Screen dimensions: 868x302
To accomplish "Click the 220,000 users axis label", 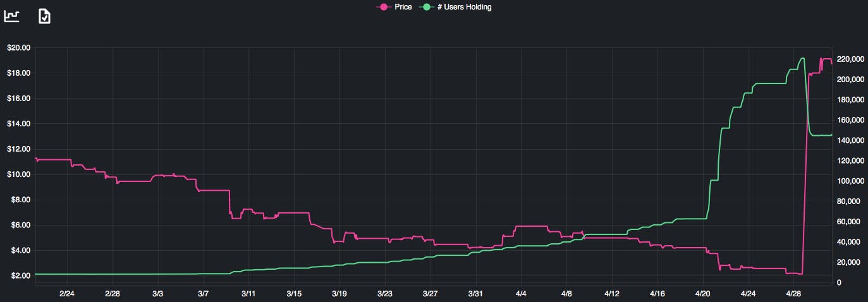I will click(850, 59).
